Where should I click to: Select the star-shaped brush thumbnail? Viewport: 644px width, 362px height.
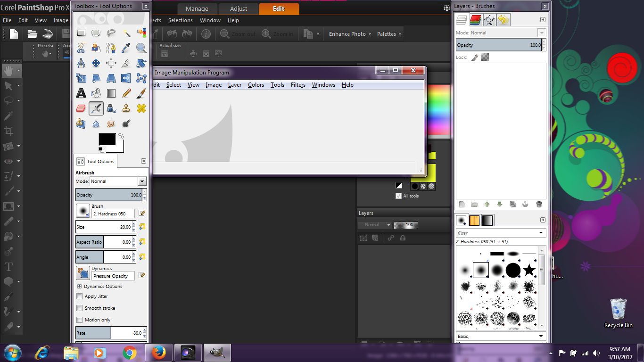click(529, 270)
